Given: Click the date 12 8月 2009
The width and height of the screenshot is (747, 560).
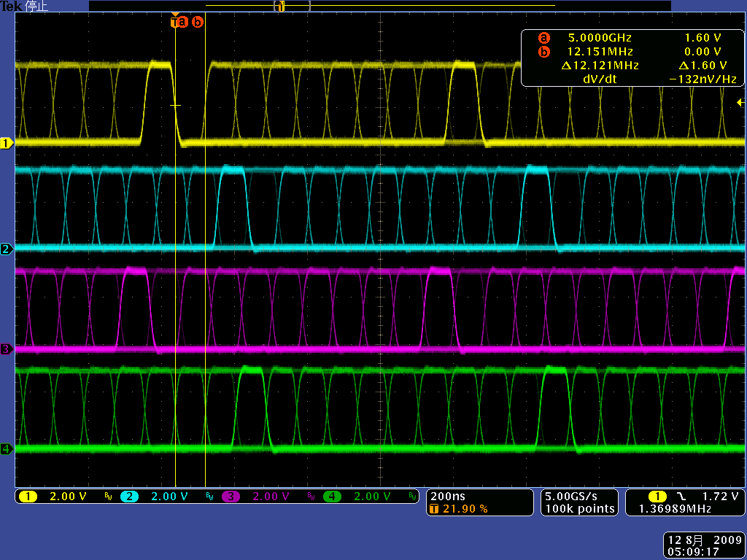Looking at the screenshot, I should (x=705, y=540).
